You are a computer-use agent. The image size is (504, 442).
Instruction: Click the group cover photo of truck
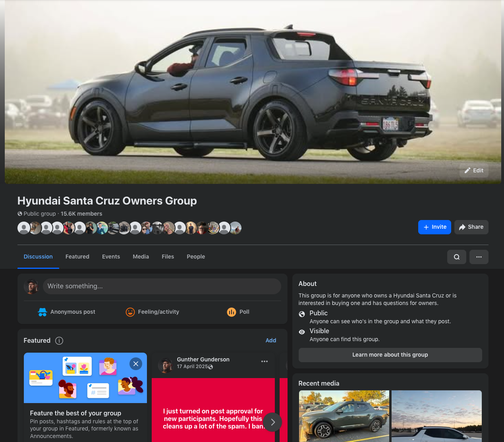(x=253, y=92)
